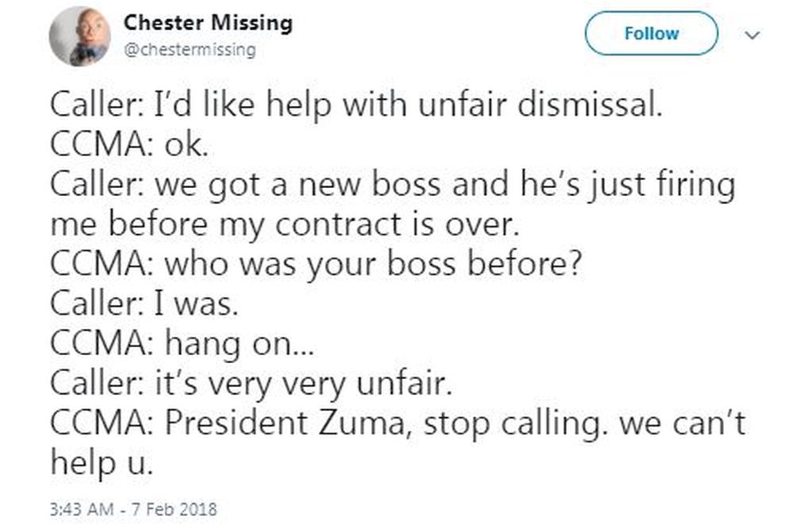Expand the tweet options chevron
The image size is (812, 524).
pyautogui.click(x=753, y=35)
